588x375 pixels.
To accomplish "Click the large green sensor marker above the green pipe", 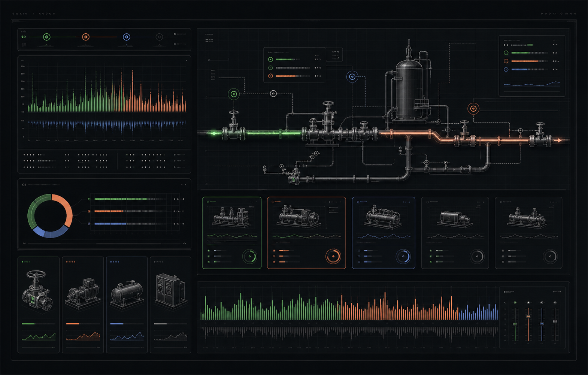I will coord(234,94).
